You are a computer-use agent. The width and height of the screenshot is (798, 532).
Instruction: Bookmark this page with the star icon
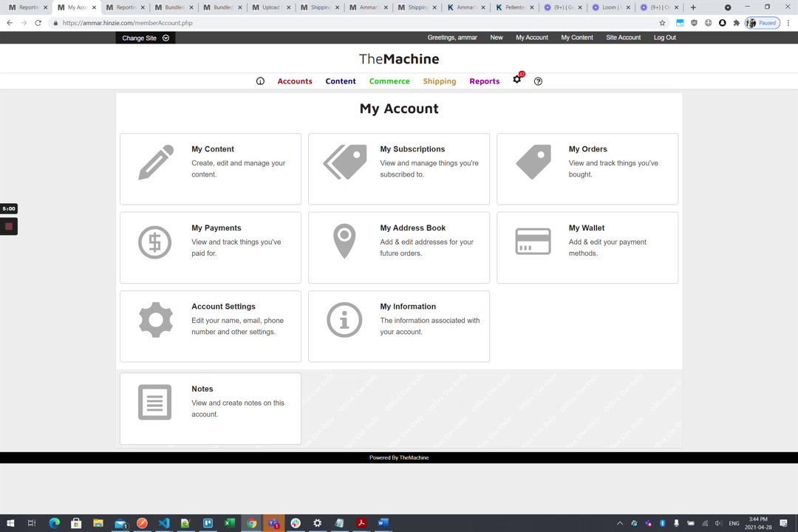pos(662,23)
